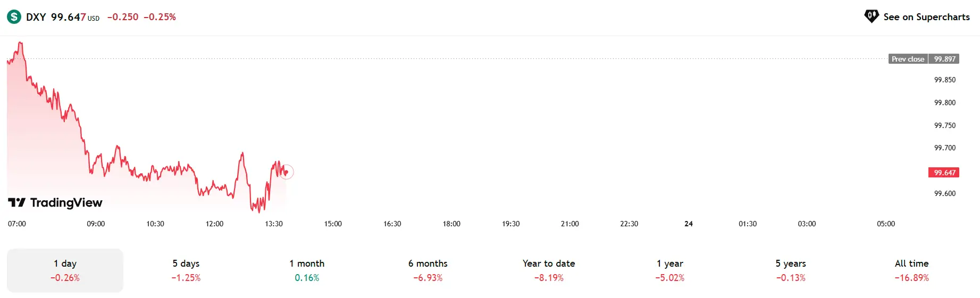Click the green DXY dollar icon
The image size is (980, 298).
pyautogui.click(x=14, y=17)
